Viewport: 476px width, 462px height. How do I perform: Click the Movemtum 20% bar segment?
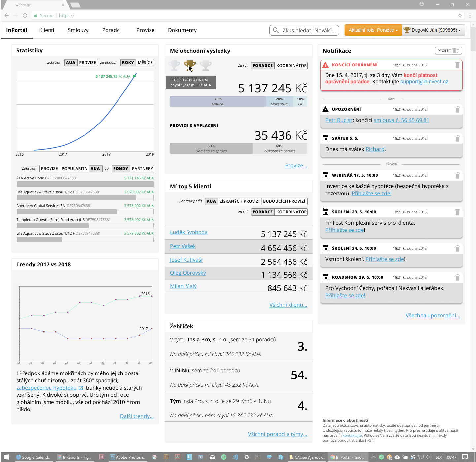click(280, 101)
